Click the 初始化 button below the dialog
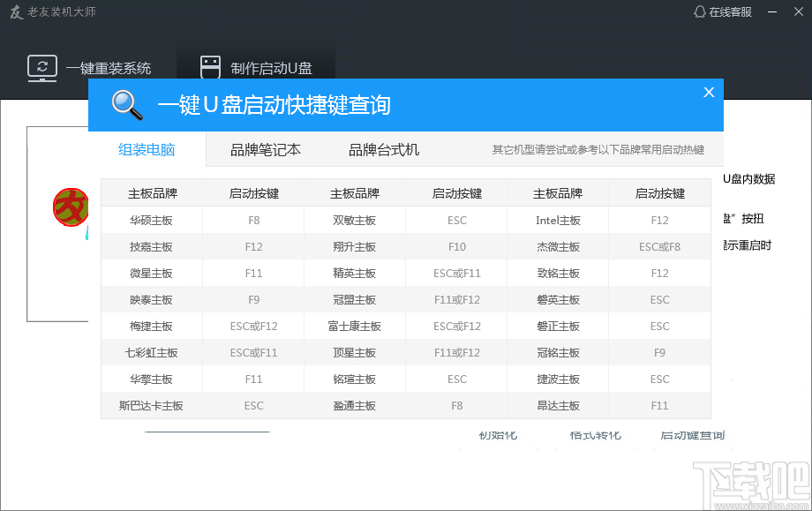 point(498,435)
